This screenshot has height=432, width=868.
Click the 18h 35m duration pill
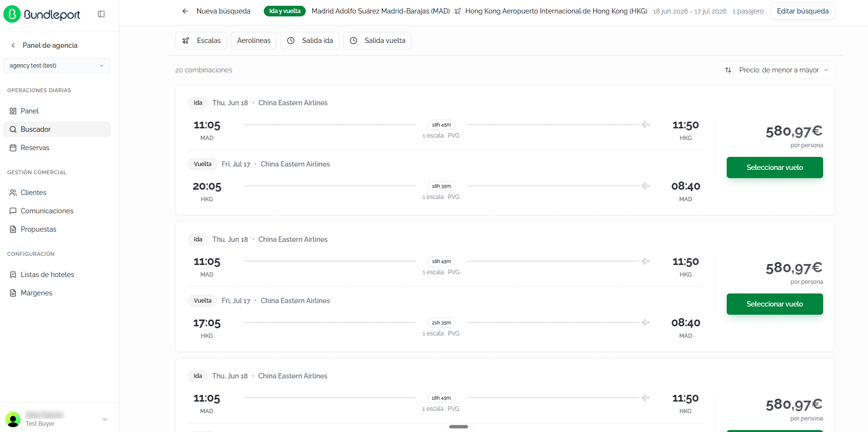coord(441,186)
